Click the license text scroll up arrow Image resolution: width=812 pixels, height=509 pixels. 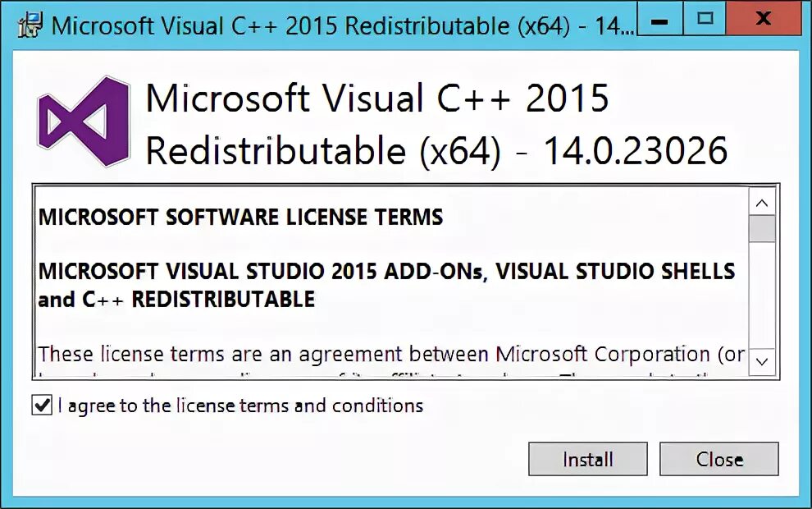[x=762, y=203]
